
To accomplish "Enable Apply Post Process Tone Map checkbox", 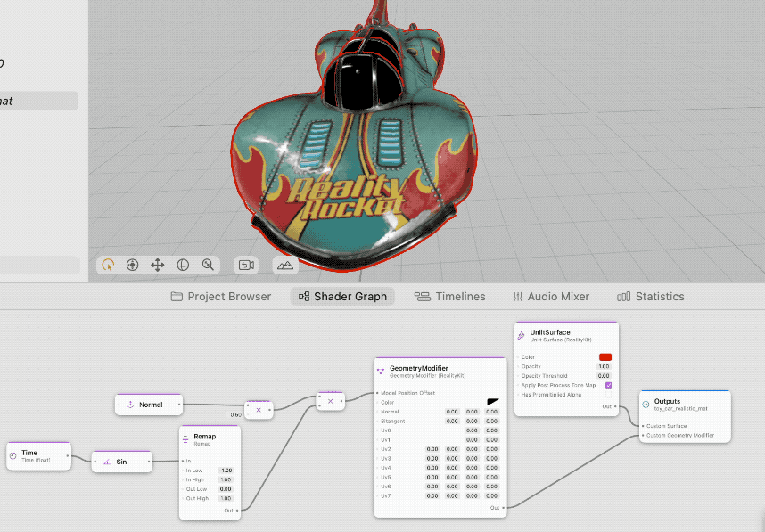I will point(608,385).
